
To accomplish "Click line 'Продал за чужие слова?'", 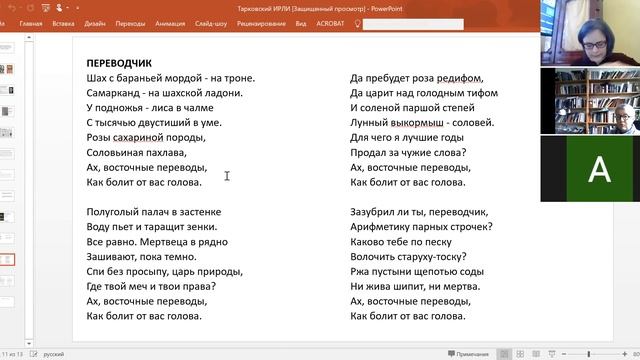I will [x=408, y=153].
